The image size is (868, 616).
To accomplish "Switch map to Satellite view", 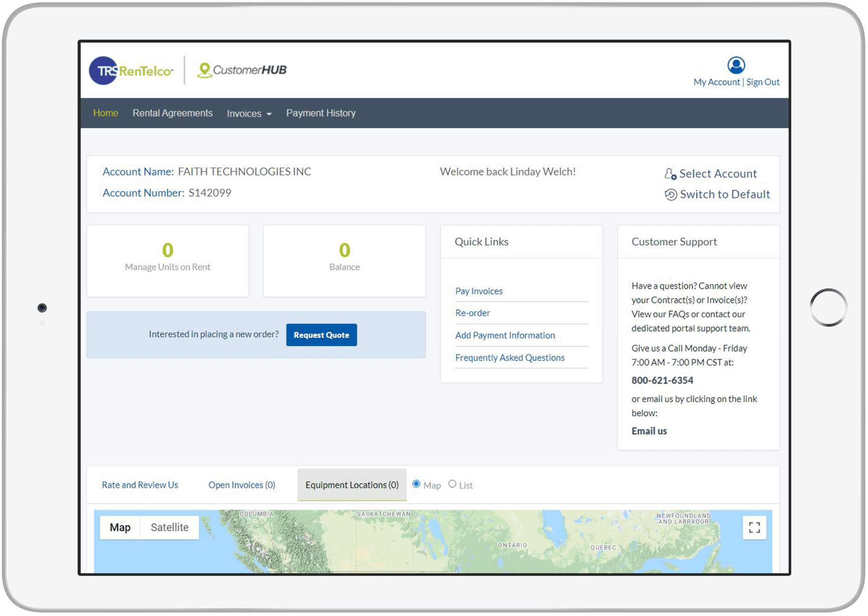I will [169, 527].
